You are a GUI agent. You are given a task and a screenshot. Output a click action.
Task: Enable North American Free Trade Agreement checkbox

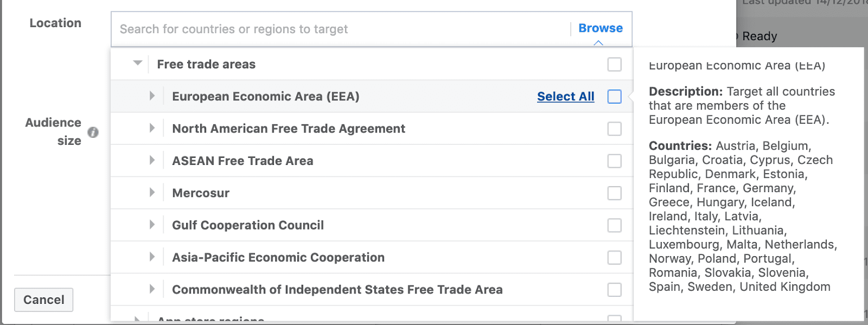click(x=615, y=129)
